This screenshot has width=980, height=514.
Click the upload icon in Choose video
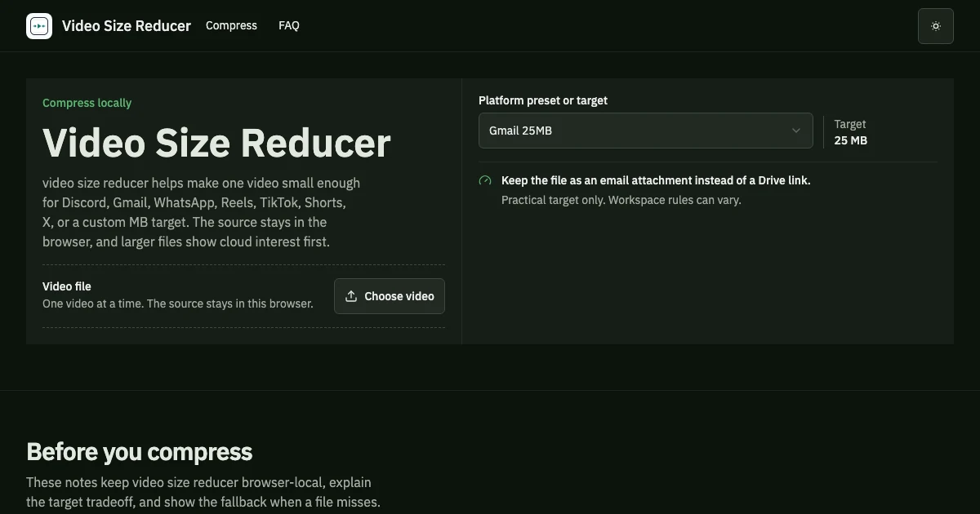pos(351,296)
